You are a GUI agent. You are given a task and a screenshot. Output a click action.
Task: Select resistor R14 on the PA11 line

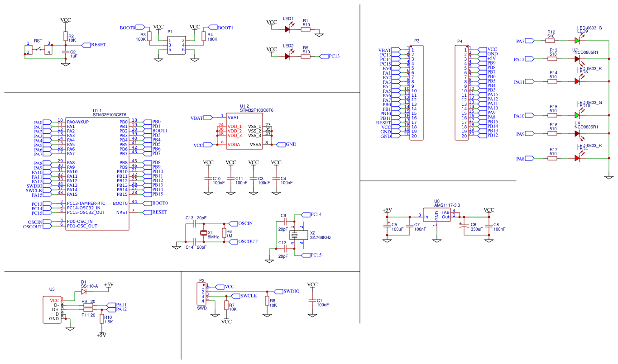pyautogui.click(x=552, y=81)
